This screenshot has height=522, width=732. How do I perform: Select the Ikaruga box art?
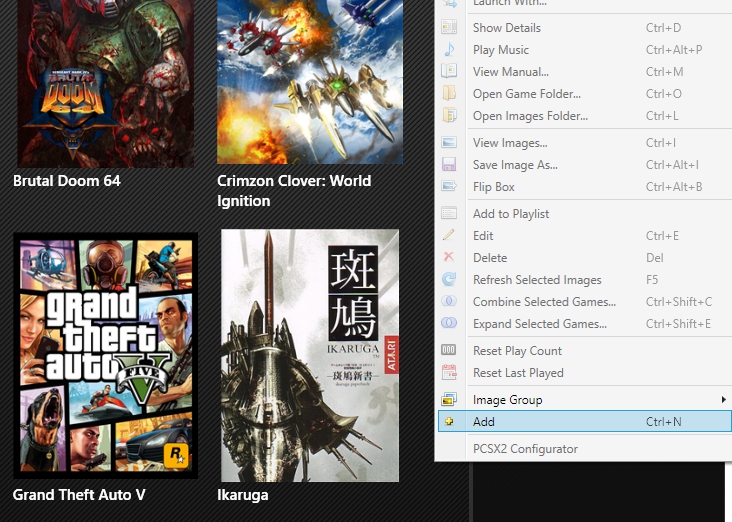click(x=310, y=355)
